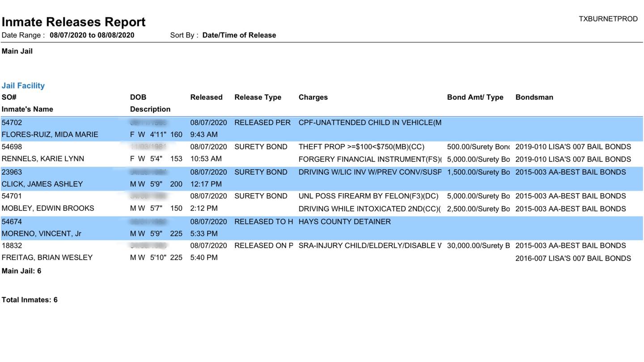Select SO number 54702
This screenshot has height=362, width=644.
click(12, 123)
